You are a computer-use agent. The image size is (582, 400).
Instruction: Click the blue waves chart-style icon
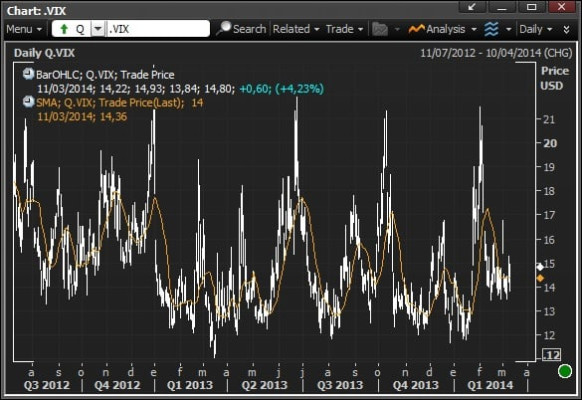[x=491, y=29]
